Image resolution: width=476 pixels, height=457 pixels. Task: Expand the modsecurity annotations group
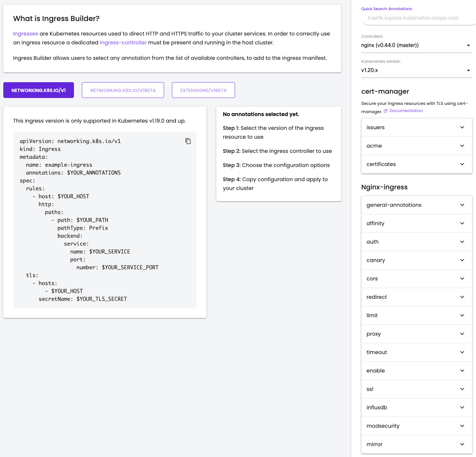(416, 426)
